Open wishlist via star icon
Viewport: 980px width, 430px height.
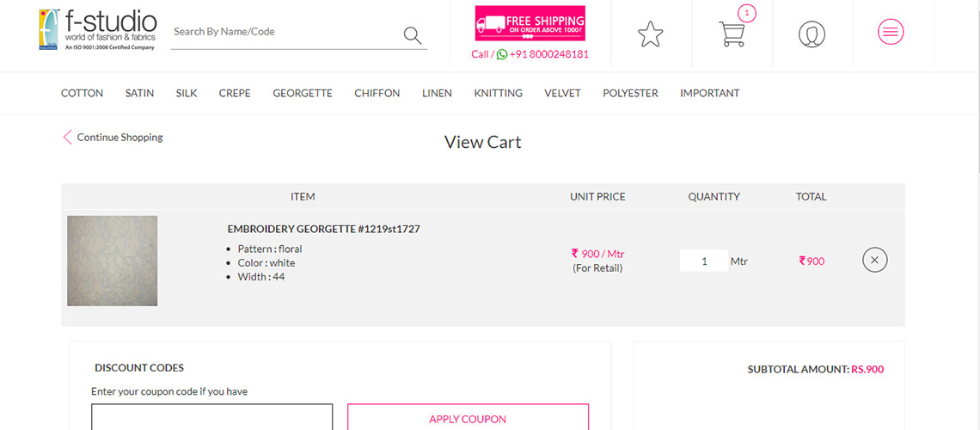point(650,34)
